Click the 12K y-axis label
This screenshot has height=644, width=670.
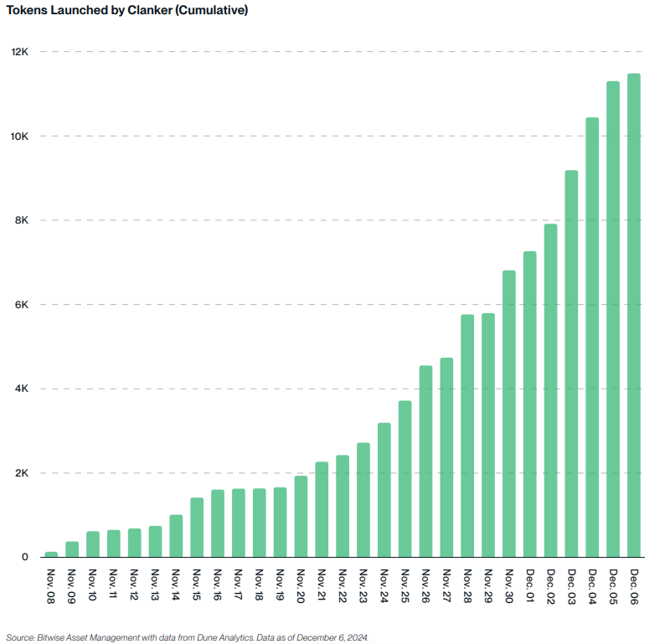coord(19,52)
